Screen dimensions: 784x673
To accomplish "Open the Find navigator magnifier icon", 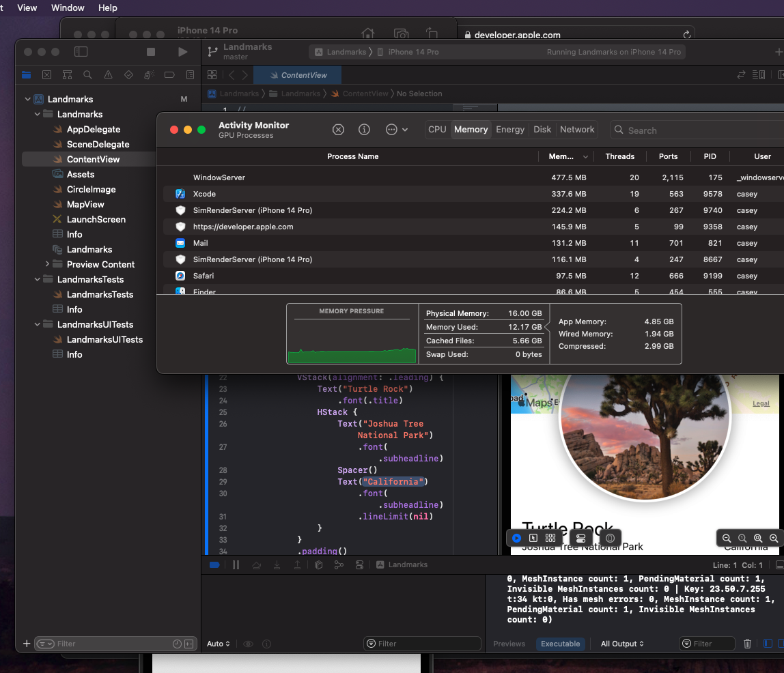I will tap(87, 75).
